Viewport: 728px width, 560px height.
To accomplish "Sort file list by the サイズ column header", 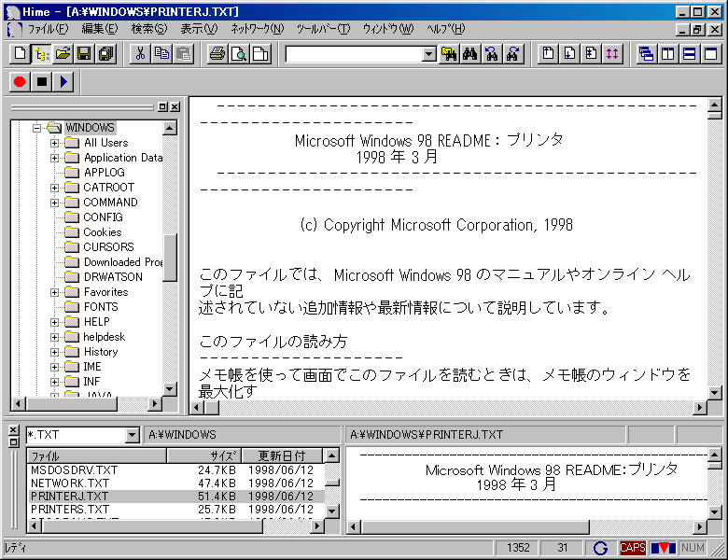I will (204, 456).
